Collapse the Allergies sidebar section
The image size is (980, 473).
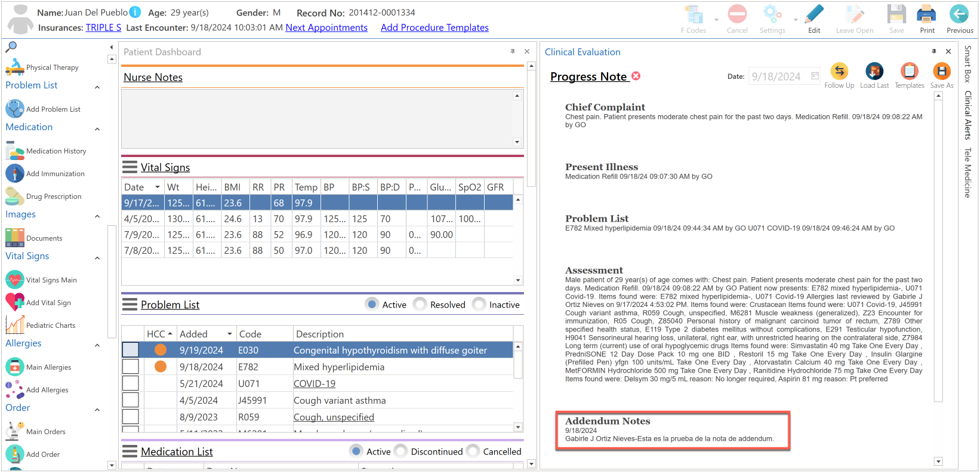(x=97, y=345)
